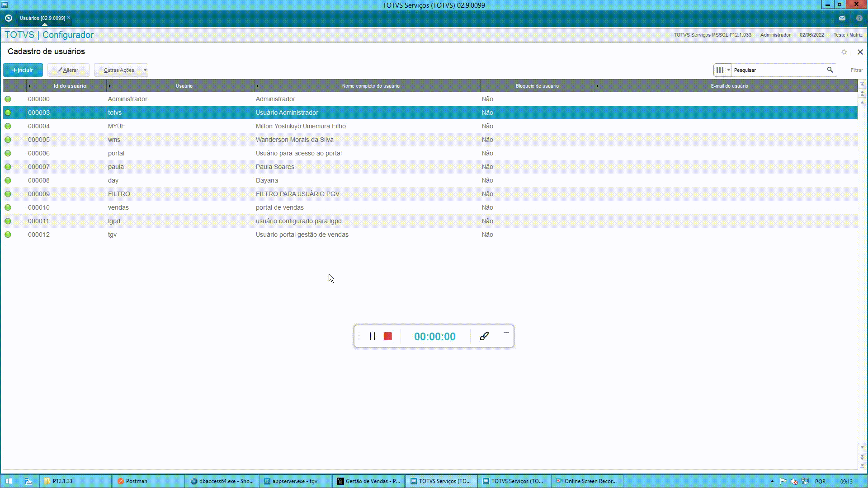Click the Filtrar link
The width and height of the screenshot is (868, 488).
[x=857, y=70]
